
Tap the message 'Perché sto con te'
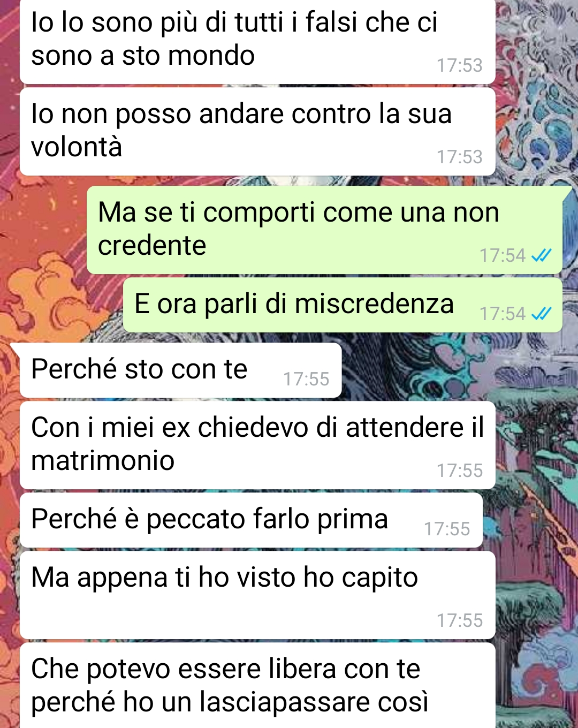[x=180, y=370]
